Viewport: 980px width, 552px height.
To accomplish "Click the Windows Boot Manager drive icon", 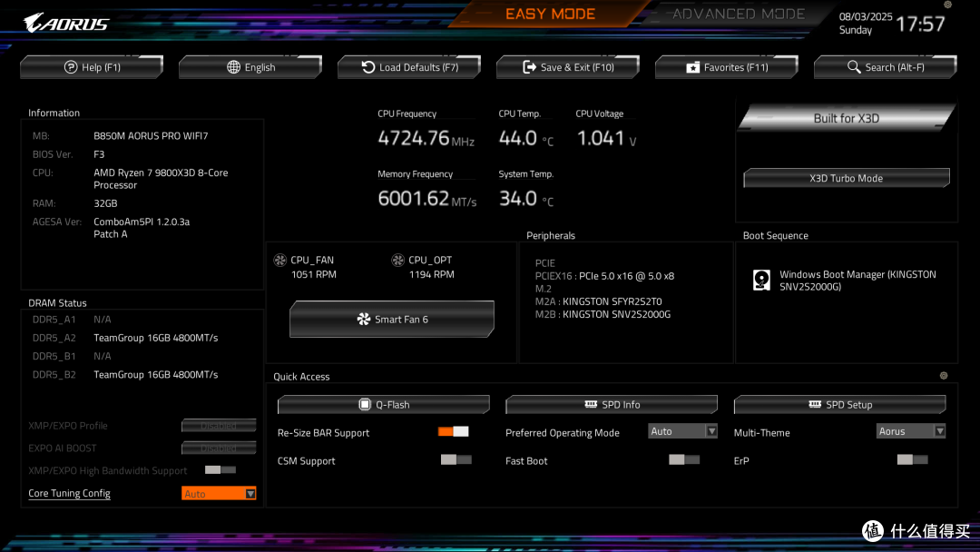I will click(761, 280).
